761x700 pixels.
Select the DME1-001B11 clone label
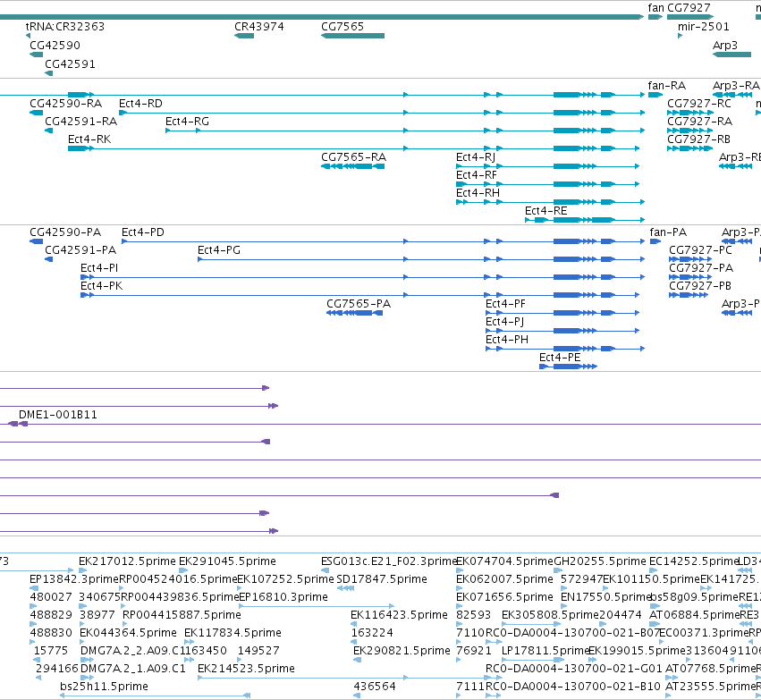click(x=58, y=415)
